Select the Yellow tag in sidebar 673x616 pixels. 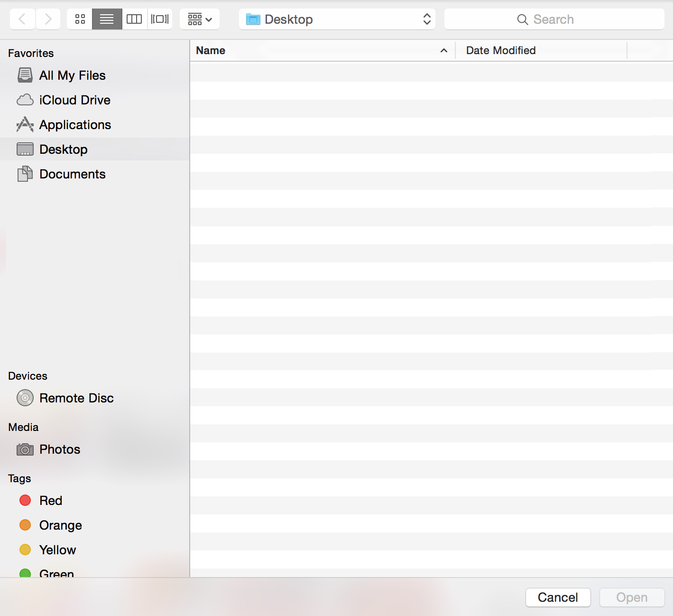point(57,550)
